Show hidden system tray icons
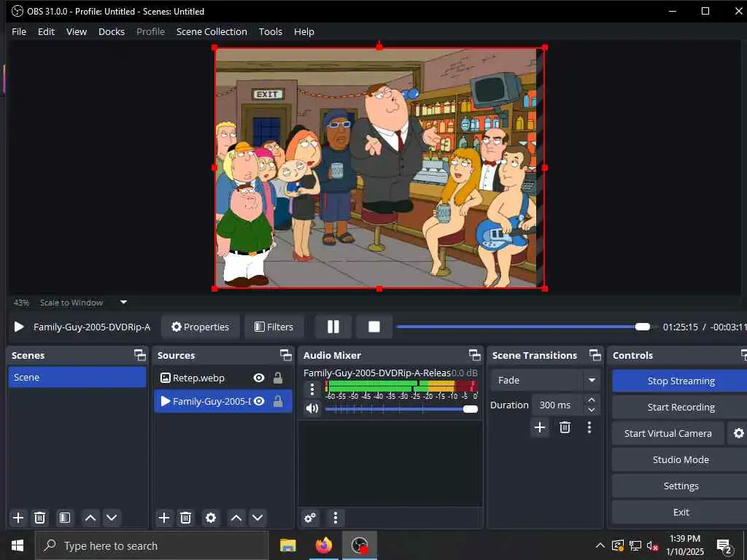 [600, 545]
